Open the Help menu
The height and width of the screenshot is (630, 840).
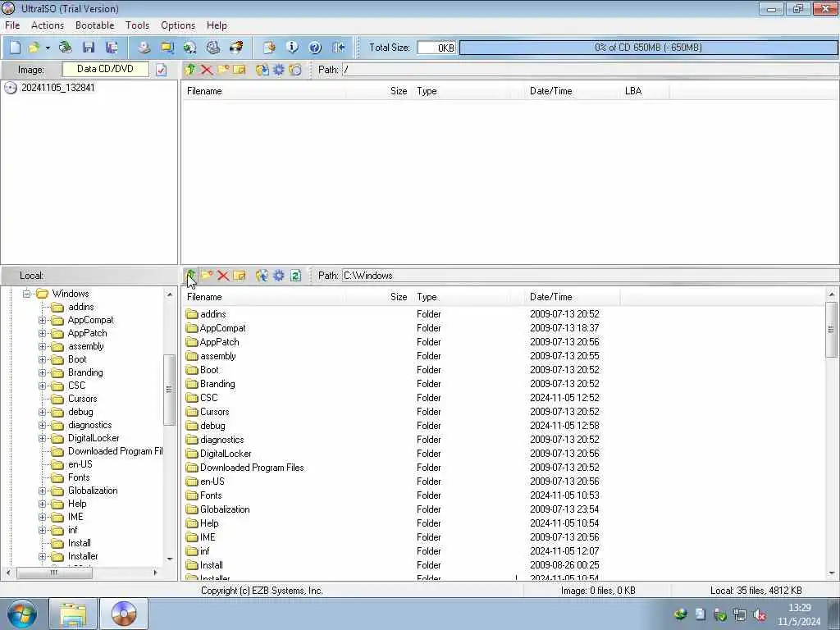[x=217, y=25]
